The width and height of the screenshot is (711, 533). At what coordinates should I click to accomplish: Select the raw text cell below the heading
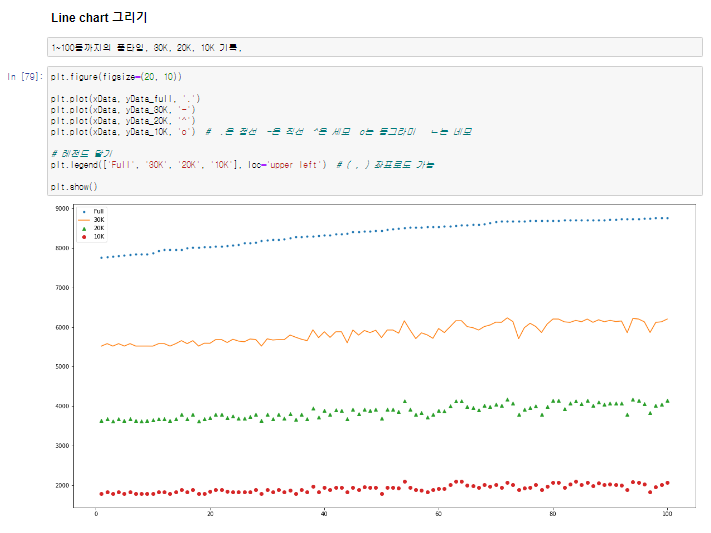pyautogui.click(x=375, y=47)
